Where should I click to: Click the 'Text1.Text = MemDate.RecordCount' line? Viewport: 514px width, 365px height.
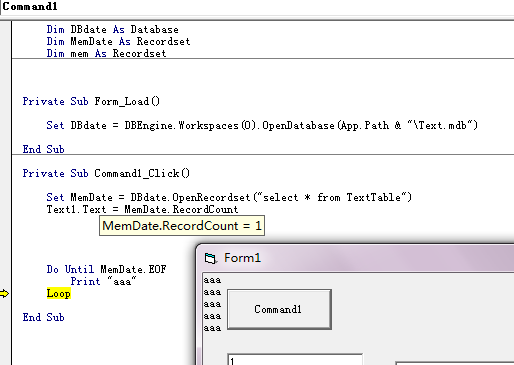pos(142,209)
